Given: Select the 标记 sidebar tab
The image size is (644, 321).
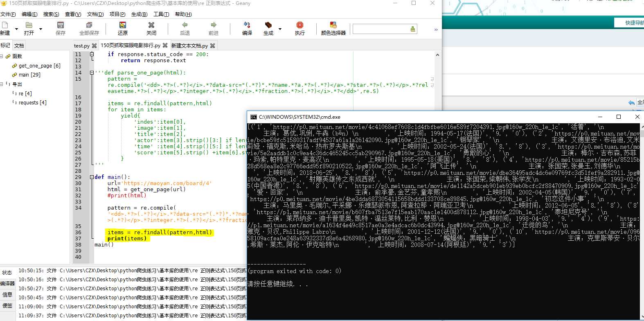Looking at the screenshot, I should (x=5, y=45).
